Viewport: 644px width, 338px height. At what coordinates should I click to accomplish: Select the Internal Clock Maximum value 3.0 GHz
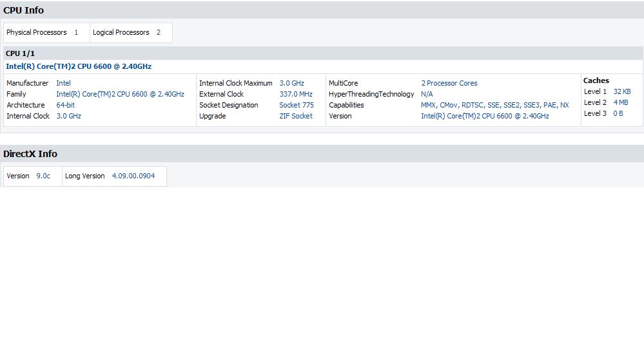[x=291, y=83]
